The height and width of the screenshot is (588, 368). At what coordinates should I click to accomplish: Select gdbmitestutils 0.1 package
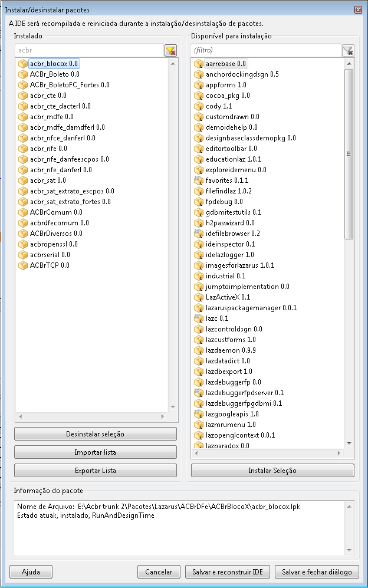[234, 212]
